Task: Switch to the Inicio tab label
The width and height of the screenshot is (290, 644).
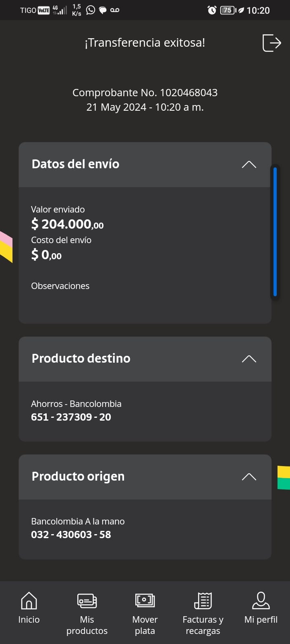Action: [29, 620]
